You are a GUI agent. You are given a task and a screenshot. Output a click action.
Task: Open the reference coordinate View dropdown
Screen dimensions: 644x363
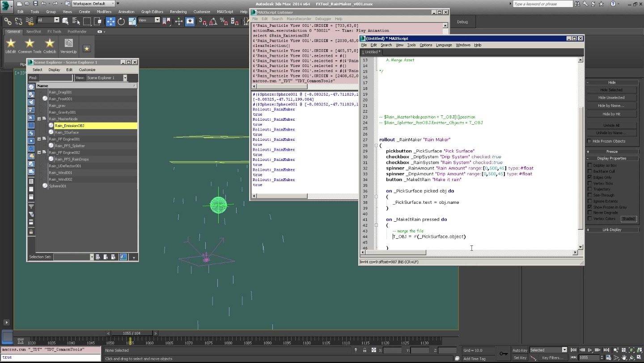click(149, 20)
